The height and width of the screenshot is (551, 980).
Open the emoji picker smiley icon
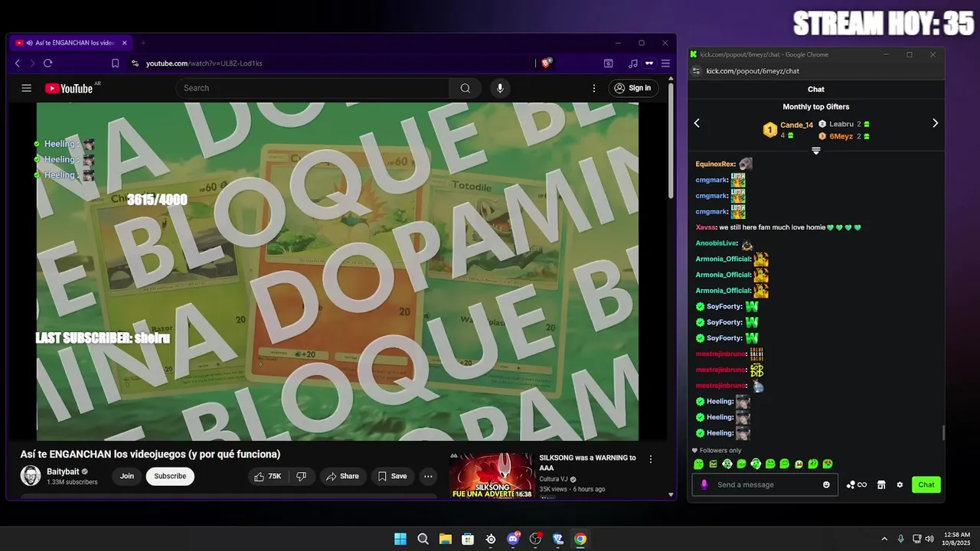pyautogui.click(x=826, y=484)
